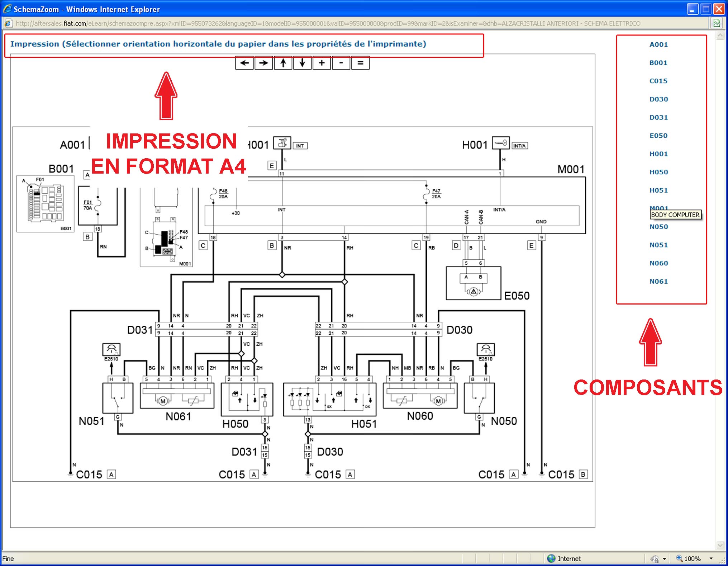Click the vertical scrollbar down arrow
The height and width of the screenshot is (566, 728).
click(720, 546)
